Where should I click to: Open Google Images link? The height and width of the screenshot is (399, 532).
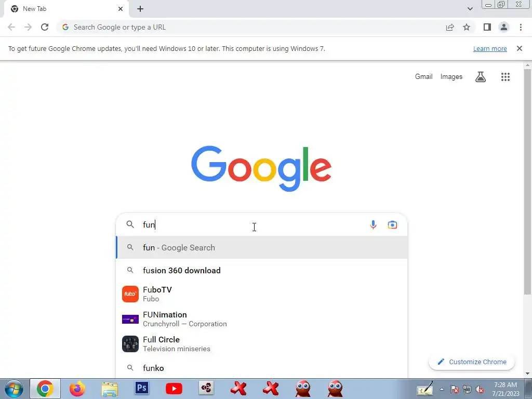pyautogui.click(x=451, y=77)
